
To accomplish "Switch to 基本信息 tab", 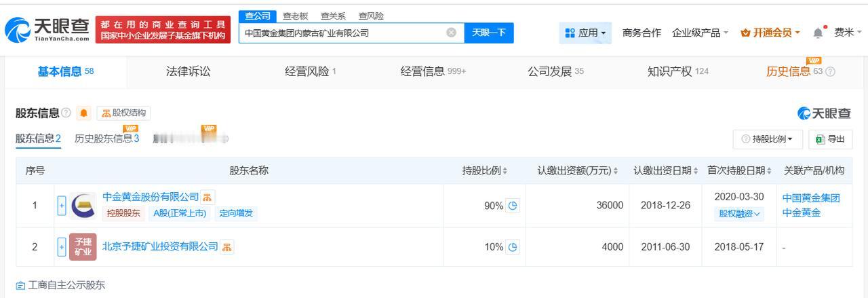I will tap(66, 71).
